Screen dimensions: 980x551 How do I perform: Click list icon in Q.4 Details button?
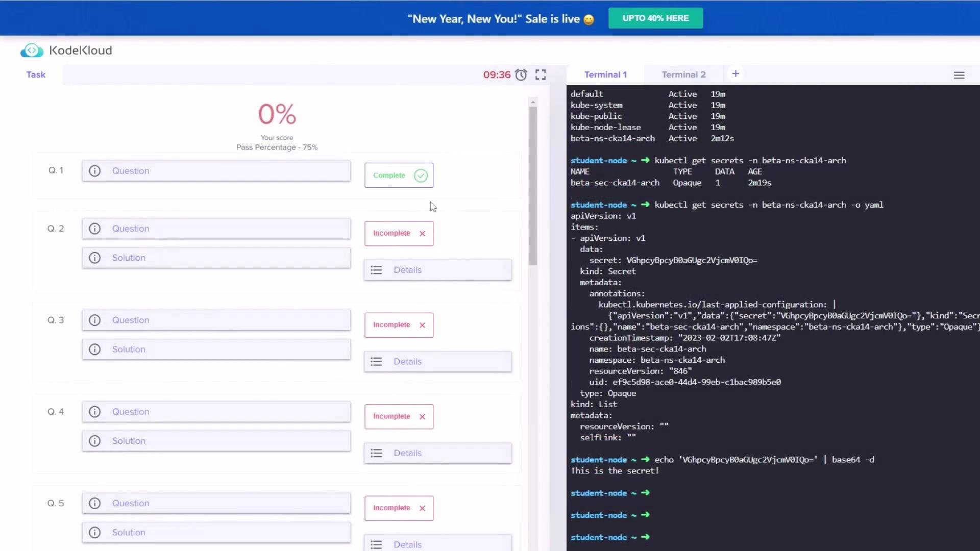[376, 454]
